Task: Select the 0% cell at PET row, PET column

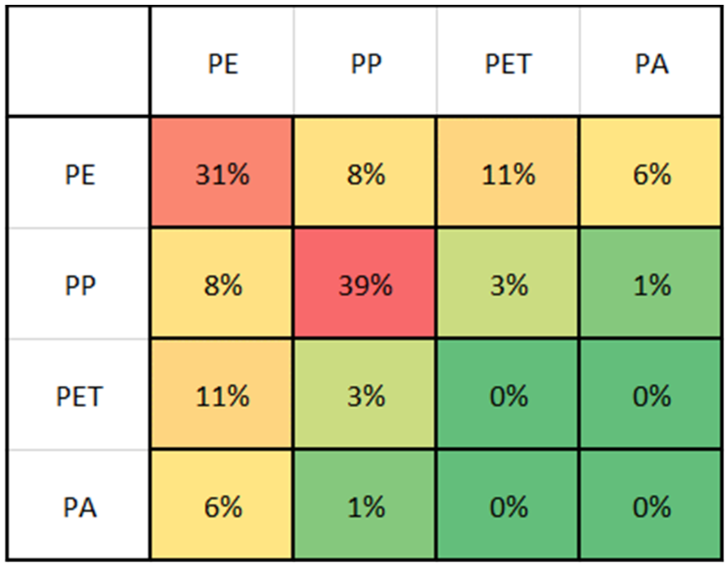Action: pyautogui.click(x=508, y=396)
